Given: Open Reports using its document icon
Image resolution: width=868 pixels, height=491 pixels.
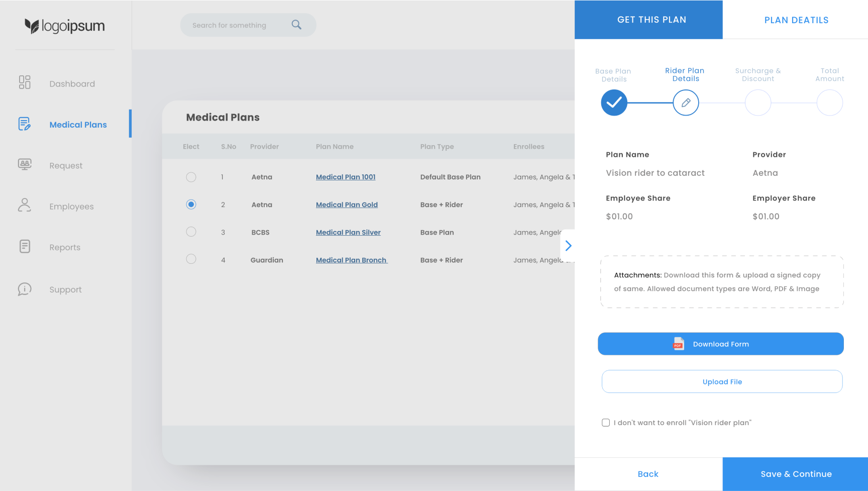Looking at the screenshot, I should (25, 246).
